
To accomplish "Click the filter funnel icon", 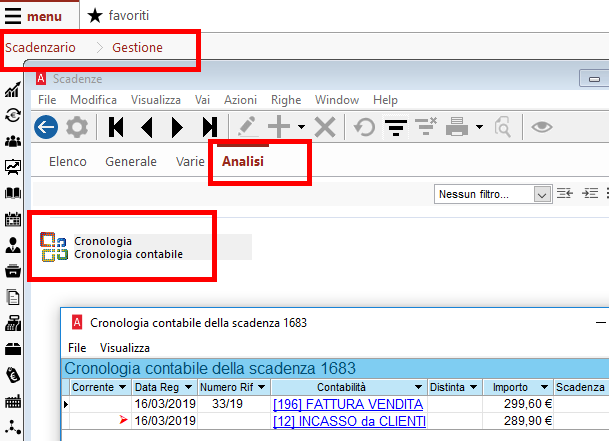I will (x=395, y=127).
